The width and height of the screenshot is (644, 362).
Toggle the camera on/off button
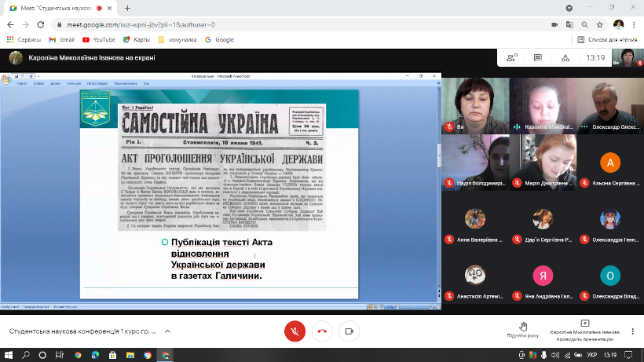350,331
